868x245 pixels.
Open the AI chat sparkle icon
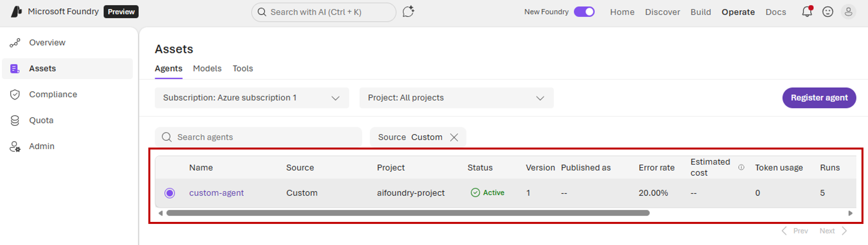[408, 12]
